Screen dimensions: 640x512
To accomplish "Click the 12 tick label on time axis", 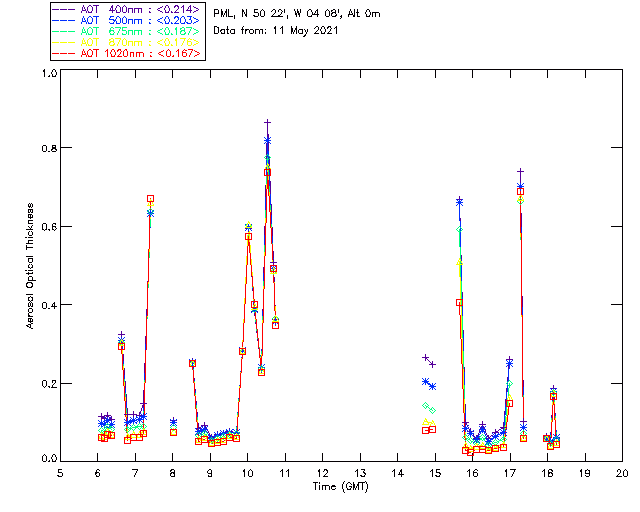I will [x=323, y=472].
